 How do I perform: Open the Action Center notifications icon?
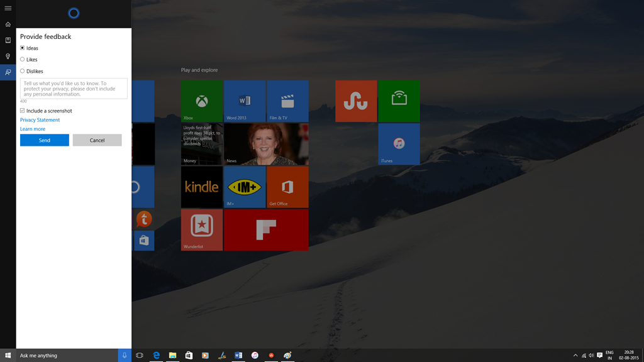pos(599,356)
